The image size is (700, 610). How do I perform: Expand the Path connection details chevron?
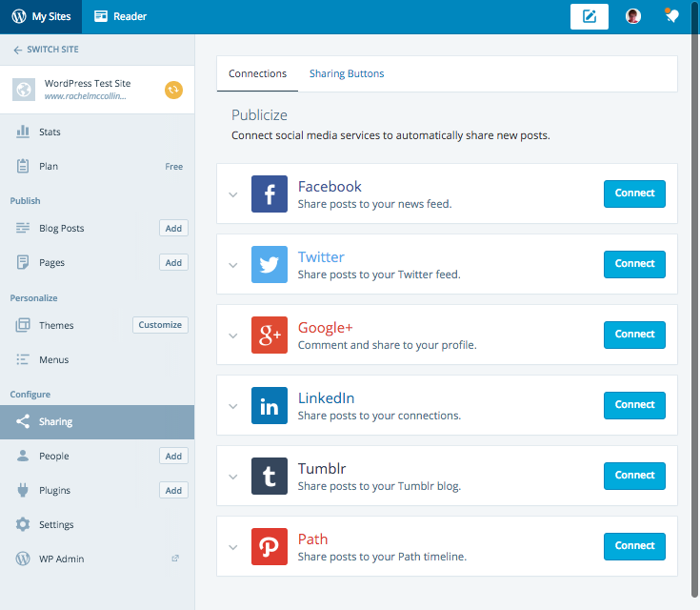click(233, 547)
